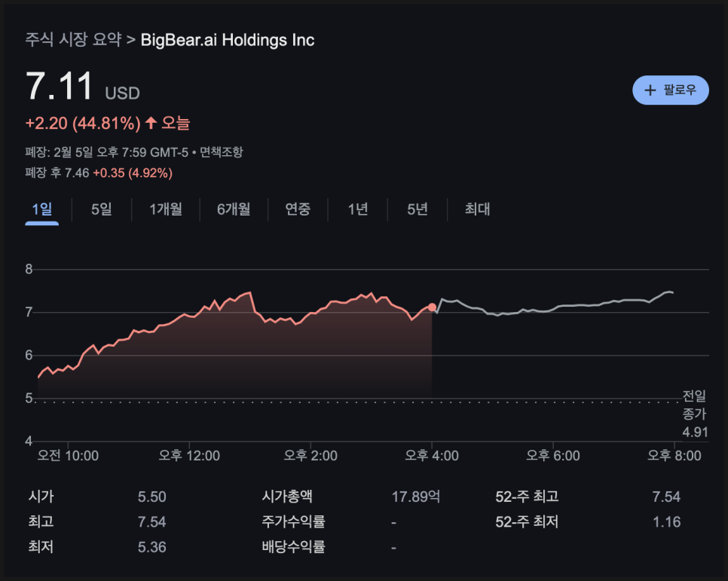Click the closing price dot on chart

pyautogui.click(x=433, y=307)
